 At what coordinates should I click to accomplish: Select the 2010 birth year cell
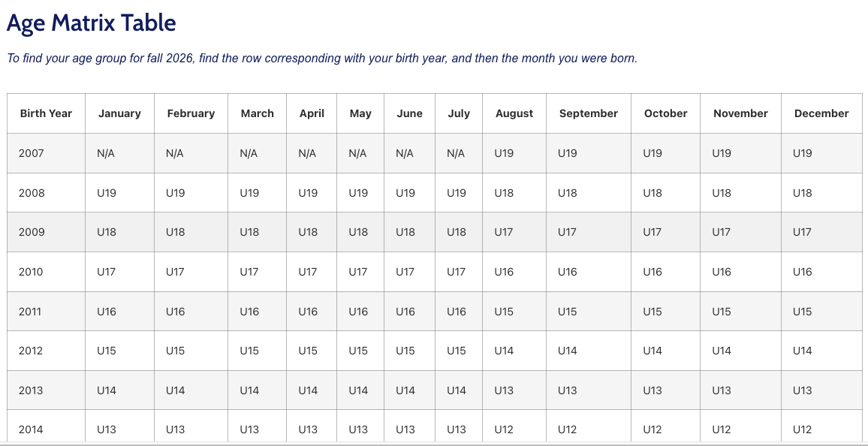click(x=32, y=272)
